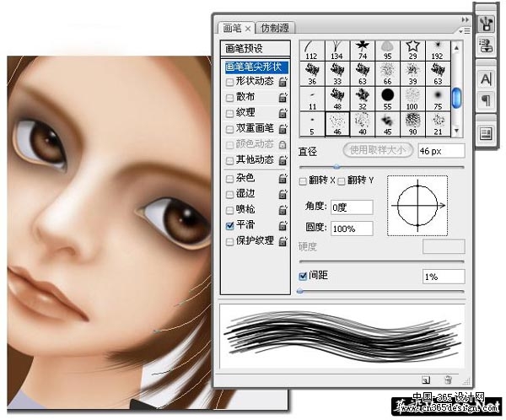Select the 11 brush preset
The image size is (506, 420).
pyautogui.click(x=312, y=99)
